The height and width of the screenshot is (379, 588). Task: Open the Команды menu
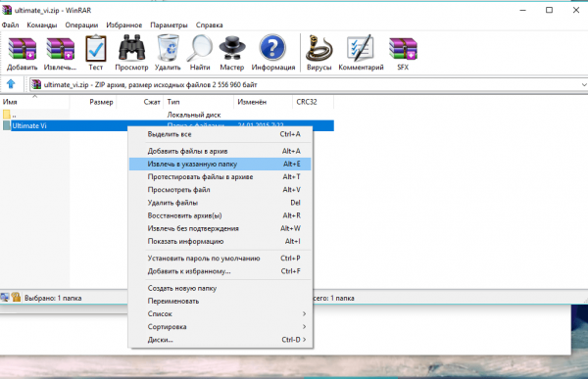(42, 25)
